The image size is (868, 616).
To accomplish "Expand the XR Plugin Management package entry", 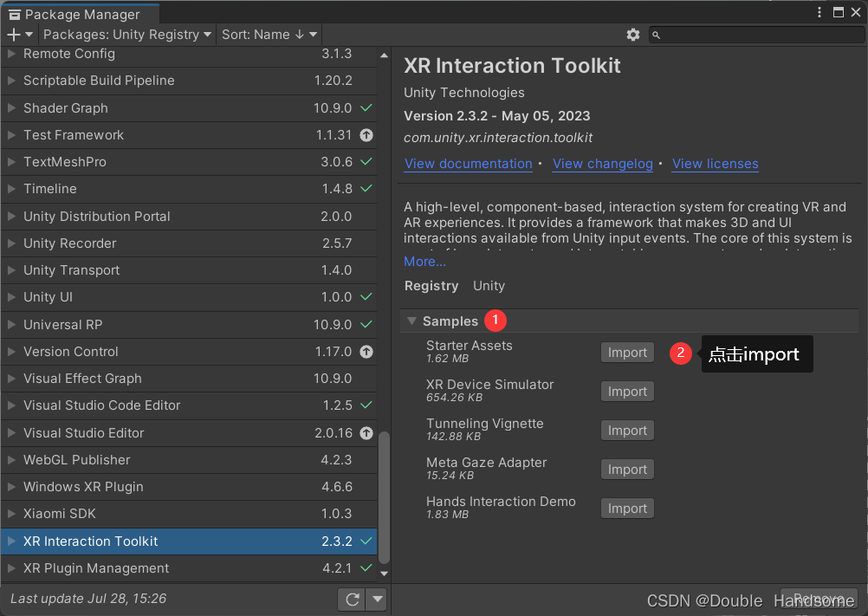I will (11, 568).
